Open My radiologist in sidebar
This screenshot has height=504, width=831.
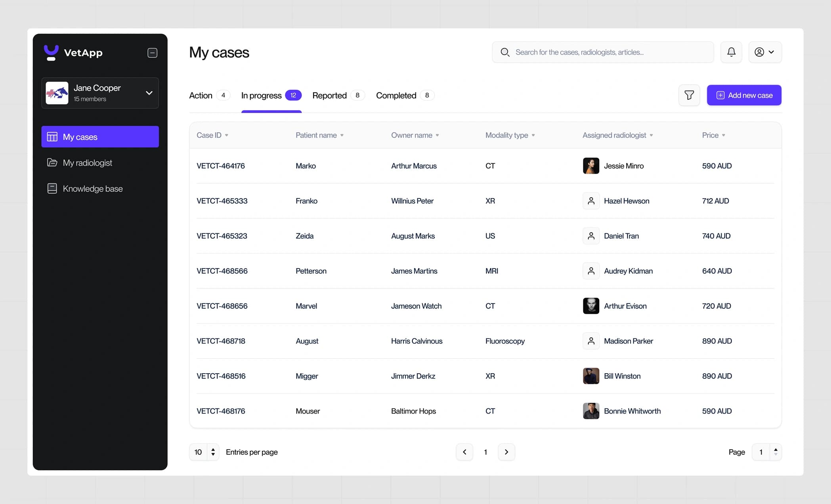[100, 162]
